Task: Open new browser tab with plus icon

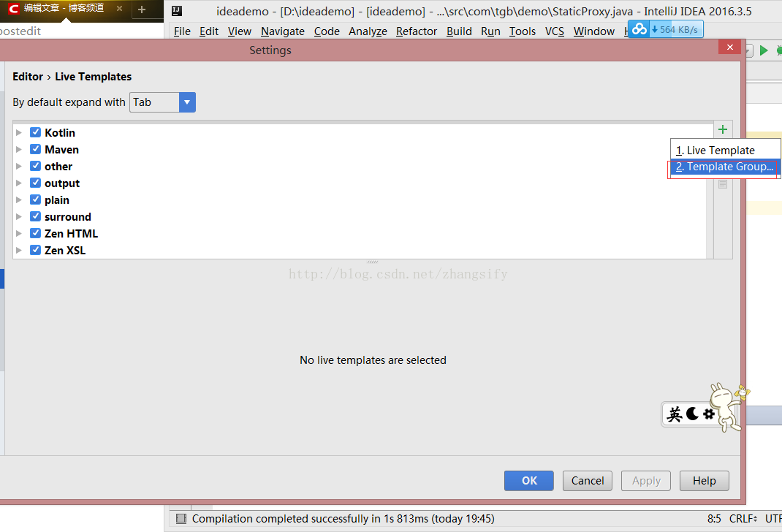Action: 142,9
